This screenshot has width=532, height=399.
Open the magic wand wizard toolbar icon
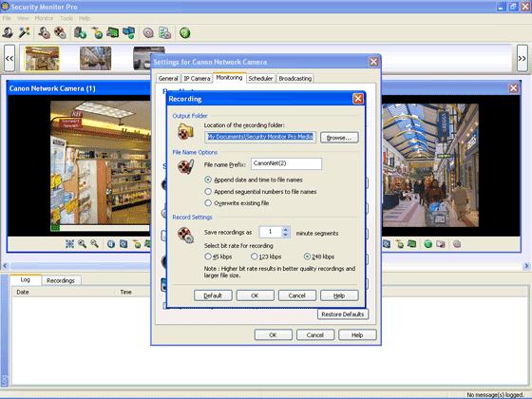(x=25, y=33)
